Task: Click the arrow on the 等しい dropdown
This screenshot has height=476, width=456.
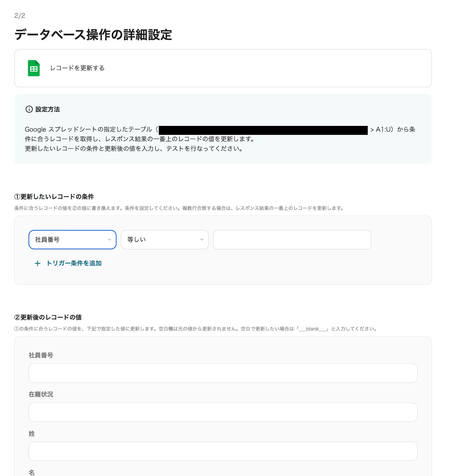Action: [x=202, y=240]
